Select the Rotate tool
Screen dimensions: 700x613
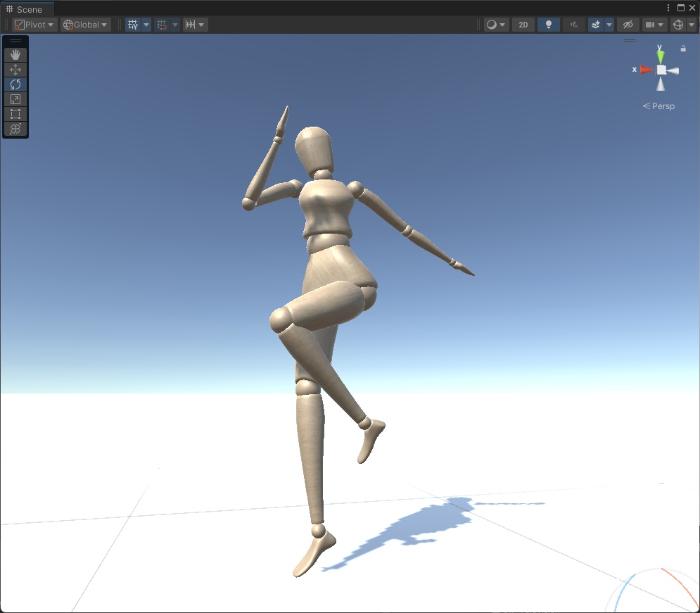(15, 84)
